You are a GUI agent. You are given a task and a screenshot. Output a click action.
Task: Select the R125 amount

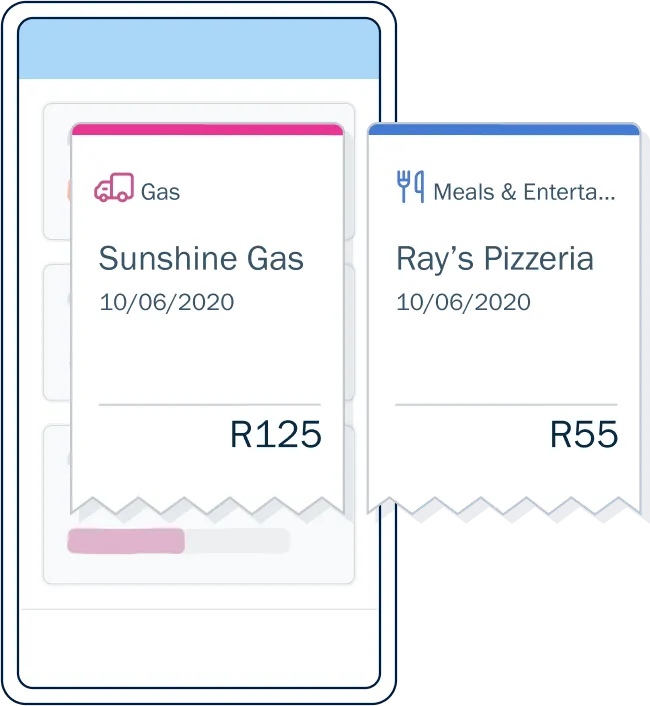pyautogui.click(x=276, y=435)
